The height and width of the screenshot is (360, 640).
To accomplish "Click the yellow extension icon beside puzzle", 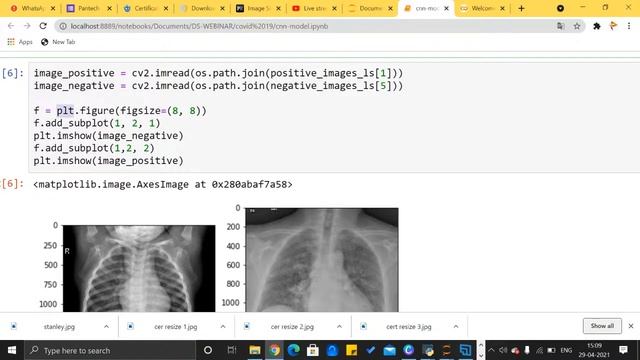I will coord(613,26).
